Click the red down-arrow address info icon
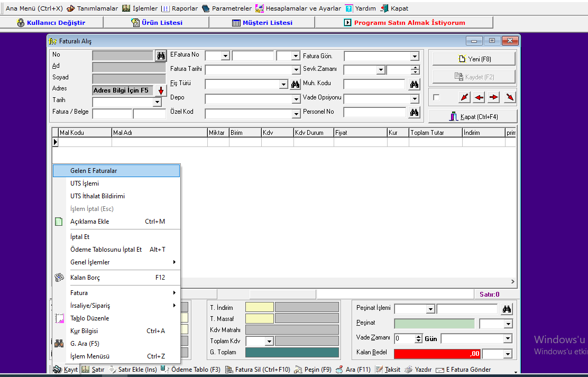 (x=161, y=90)
